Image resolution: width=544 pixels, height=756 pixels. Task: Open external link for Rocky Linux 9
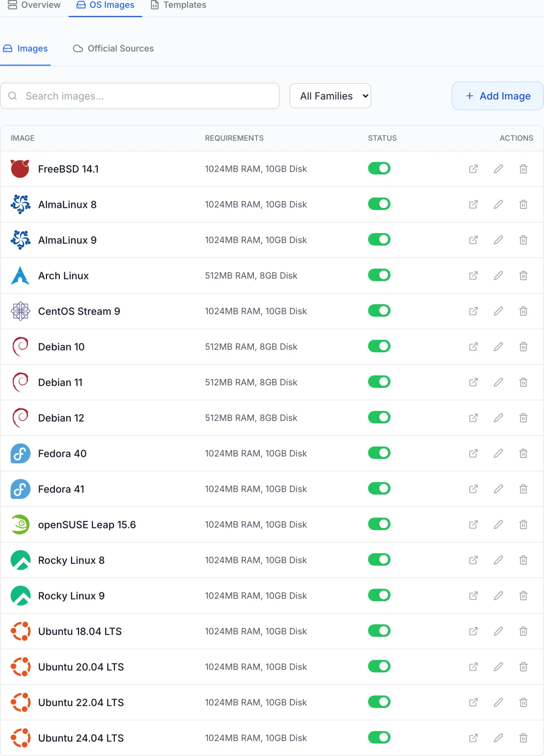[x=473, y=596]
